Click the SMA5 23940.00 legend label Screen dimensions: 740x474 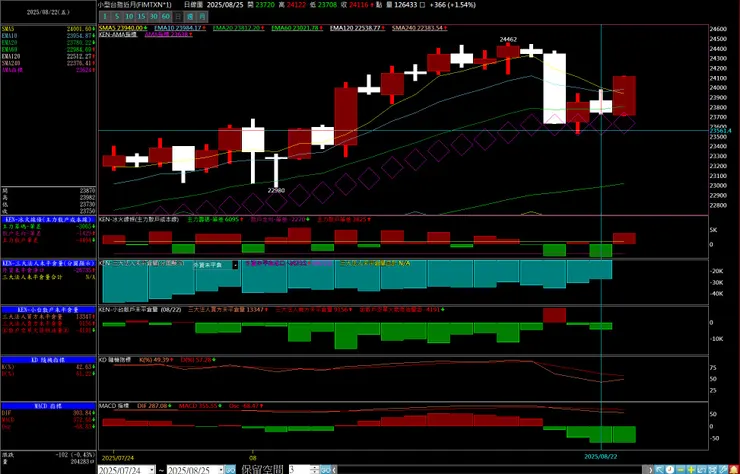point(123,28)
